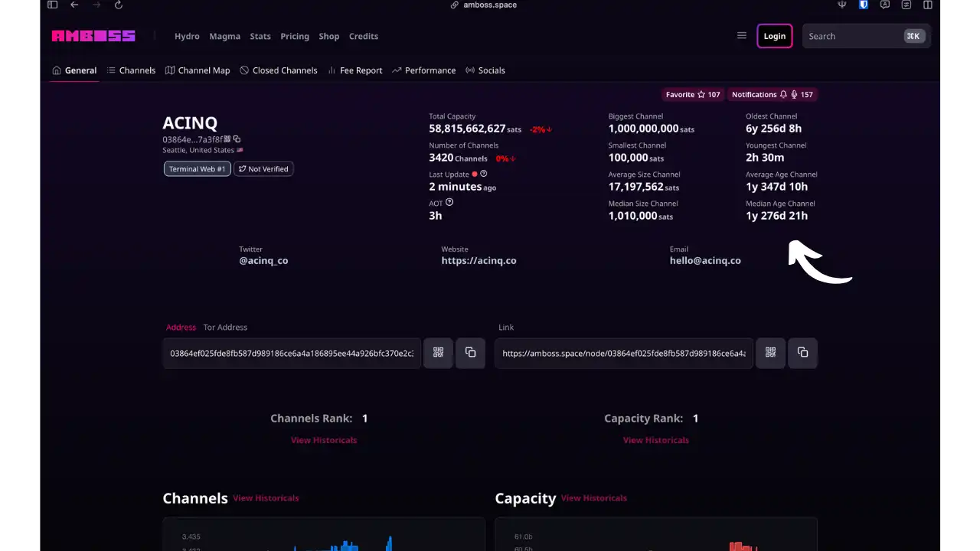The image size is (980, 551).
Task: Copy the ACINQ node pubkey
Action: 237,139
